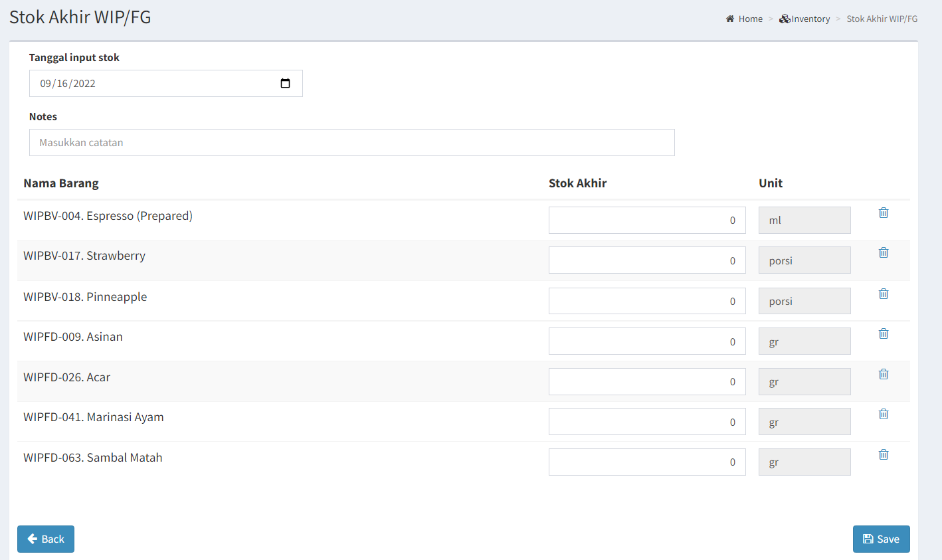Edit Stok Akhir for Sambal Matah
Viewport: 942px width, 560px height.
click(x=647, y=462)
